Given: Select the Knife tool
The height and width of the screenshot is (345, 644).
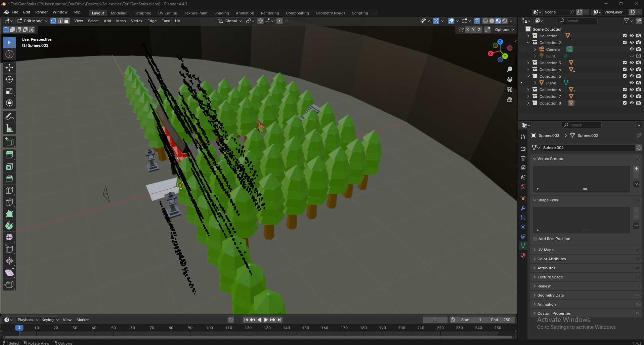Looking at the screenshot, I should 9,202.
